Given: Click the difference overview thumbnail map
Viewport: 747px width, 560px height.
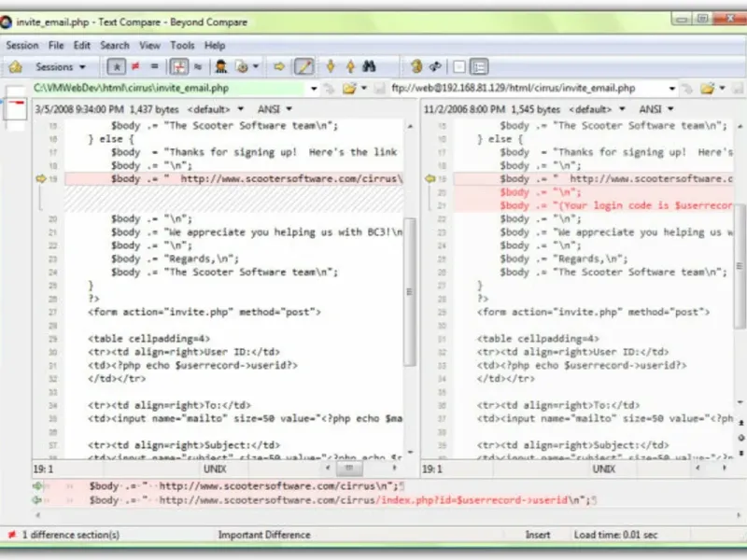Looking at the screenshot, I should click(16, 108).
